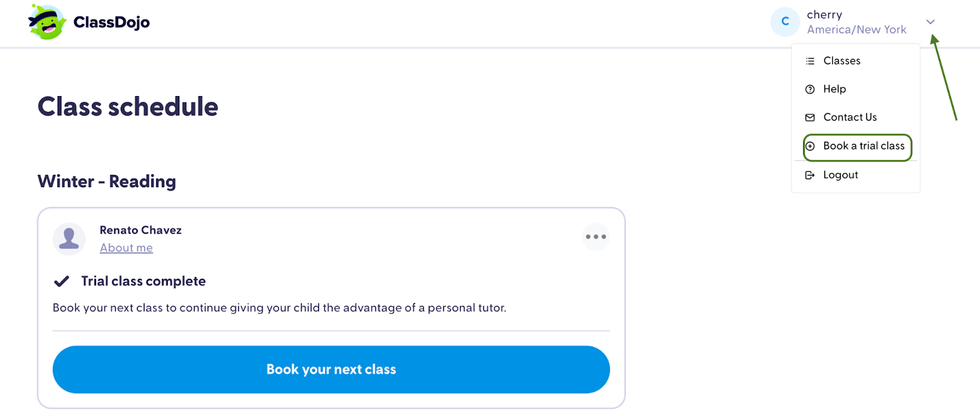This screenshot has height=416, width=980.
Task: Open the About me link under Renato Chavez
Action: point(126,247)
